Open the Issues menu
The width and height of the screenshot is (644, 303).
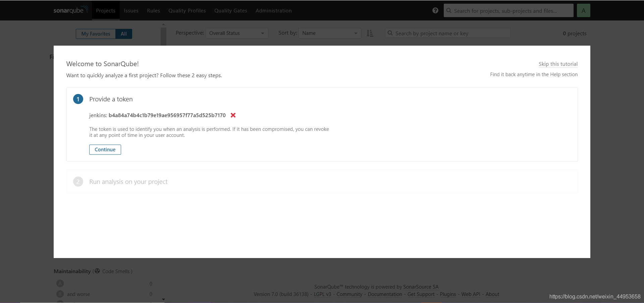(x=131, y=10)
